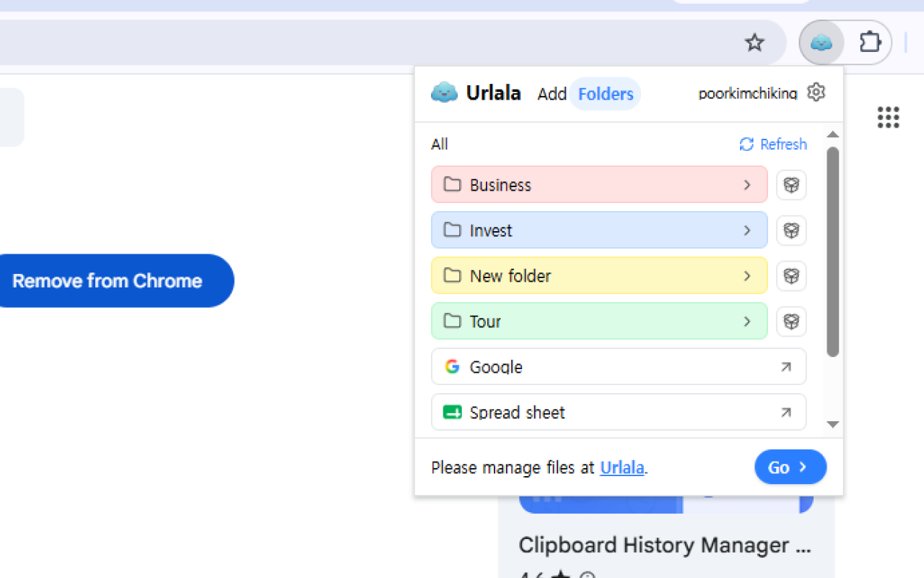Open the yellow New folder row
The height and width of the screenshot is (578, 924).
(x=599, y=276)
